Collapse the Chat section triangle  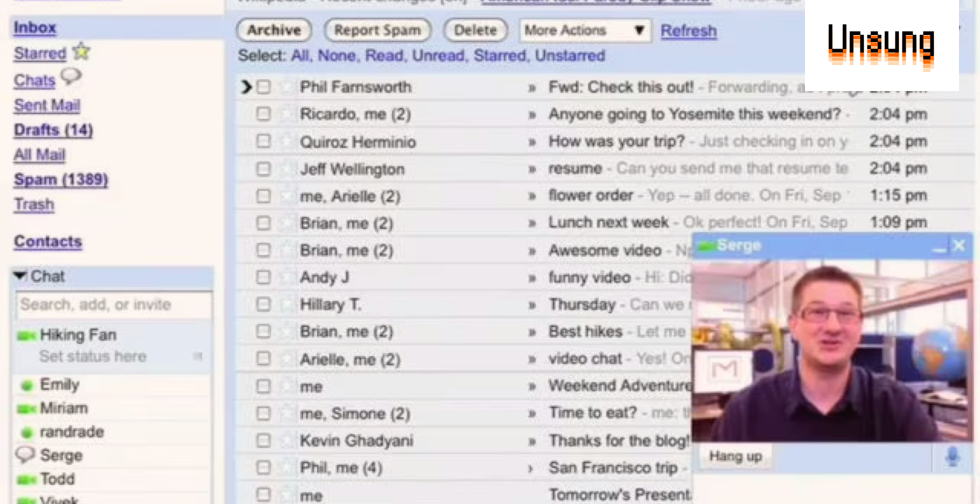click(x=20, y=276)
